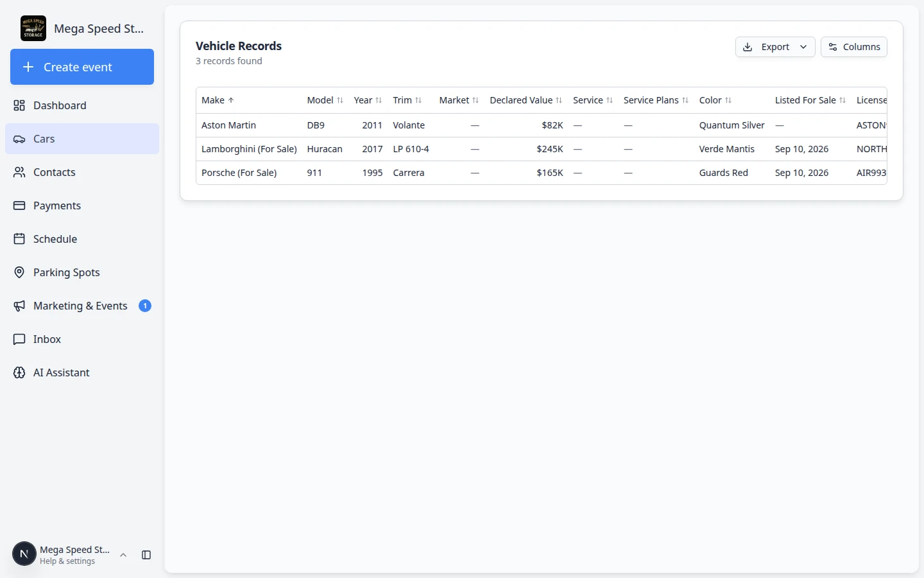
Task: Click the user avatar N
Action: pyautogui.click(x=24, y=554)
